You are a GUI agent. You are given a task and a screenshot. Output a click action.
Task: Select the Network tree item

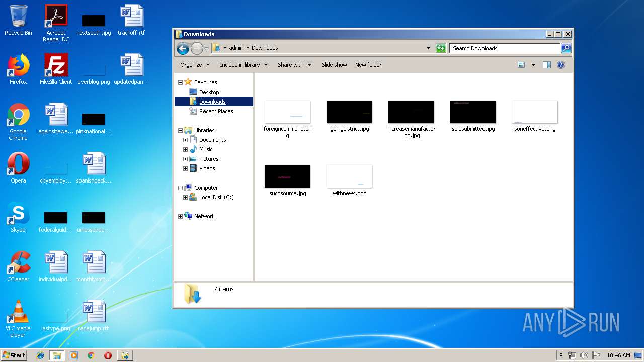204,216
